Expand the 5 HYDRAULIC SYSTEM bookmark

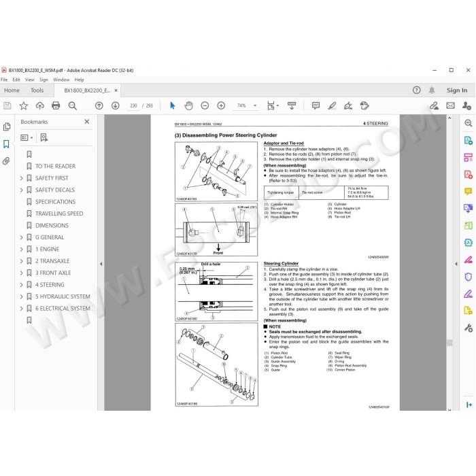click(x=22, y=296)
